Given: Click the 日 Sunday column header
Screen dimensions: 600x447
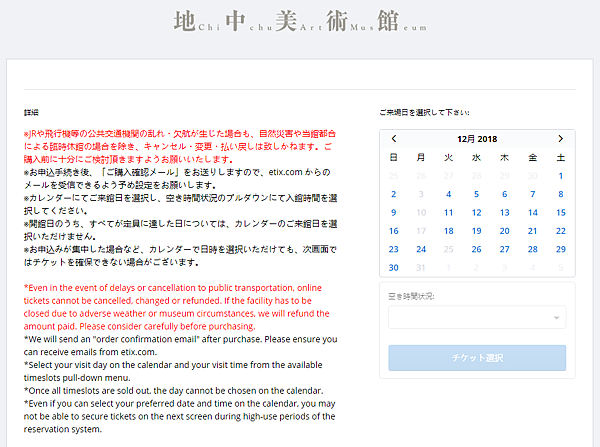Looking at the screenshot, I should [393, 157].
